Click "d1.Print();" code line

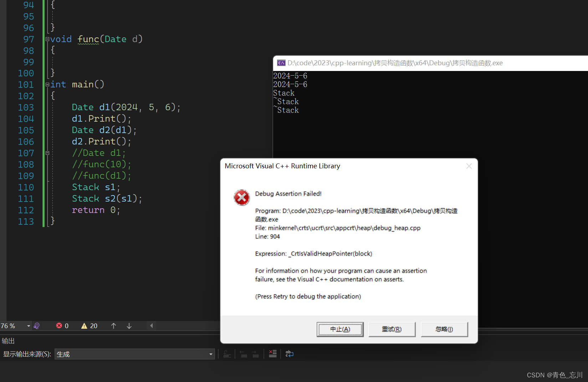101,119
